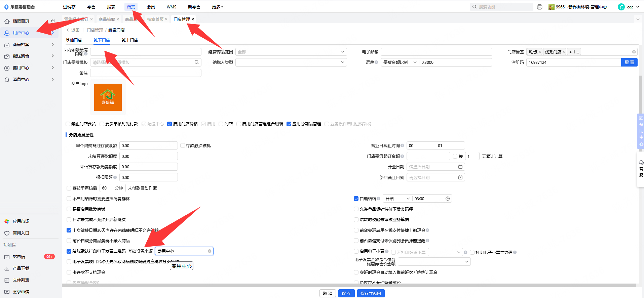Click the 文件列表 icon

pos(7,280)
